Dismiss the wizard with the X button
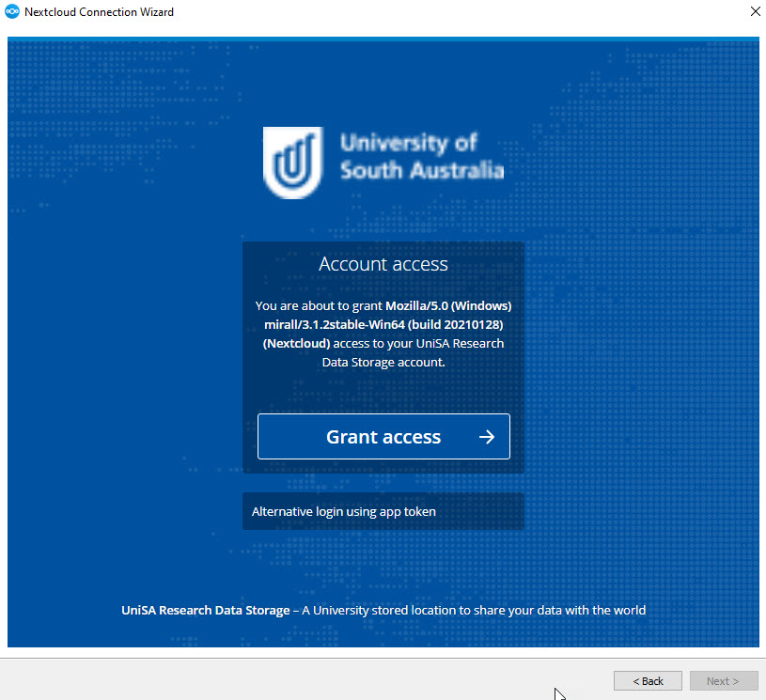 755,11
